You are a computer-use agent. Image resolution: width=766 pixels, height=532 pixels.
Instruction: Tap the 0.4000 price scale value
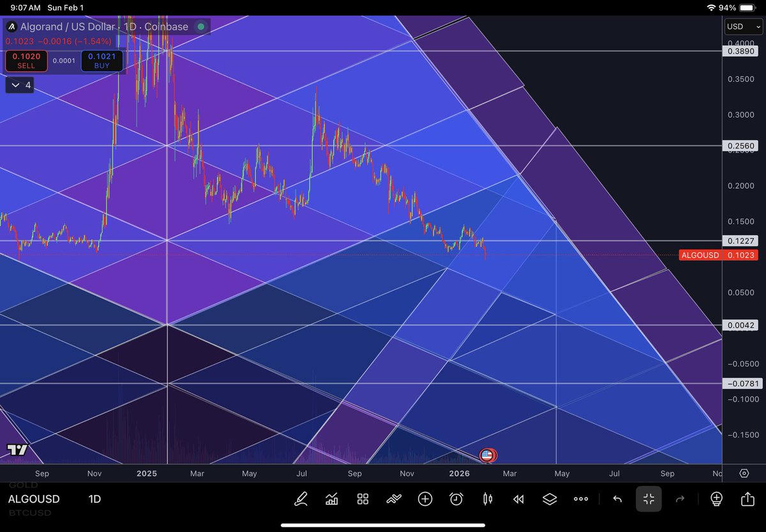[740, 42]
